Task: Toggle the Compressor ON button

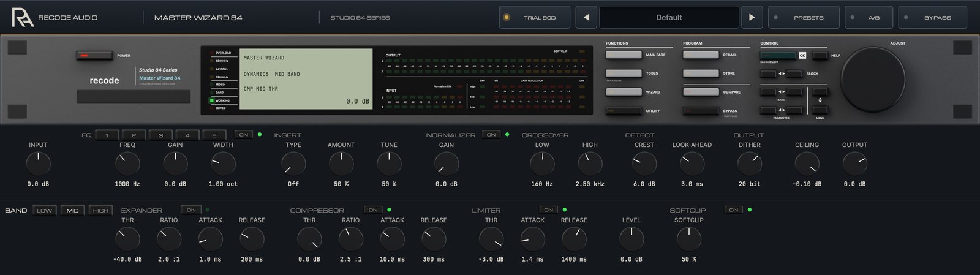Action: coord(372,210)
